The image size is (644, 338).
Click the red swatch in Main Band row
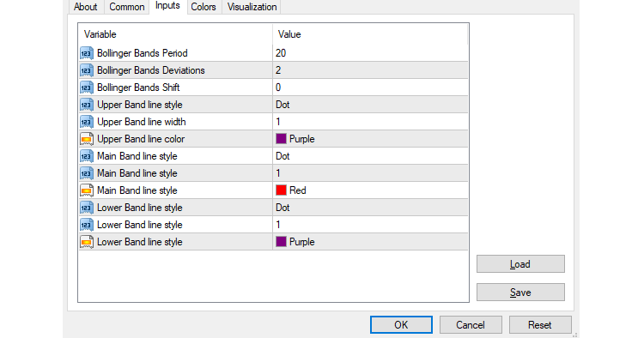(281, 190)
